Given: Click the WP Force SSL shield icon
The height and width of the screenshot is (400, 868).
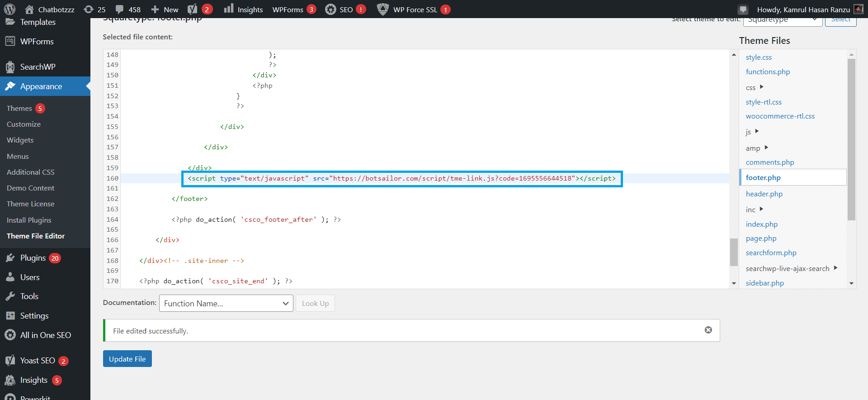Looking at the screenshot, I should click(383, 9).
